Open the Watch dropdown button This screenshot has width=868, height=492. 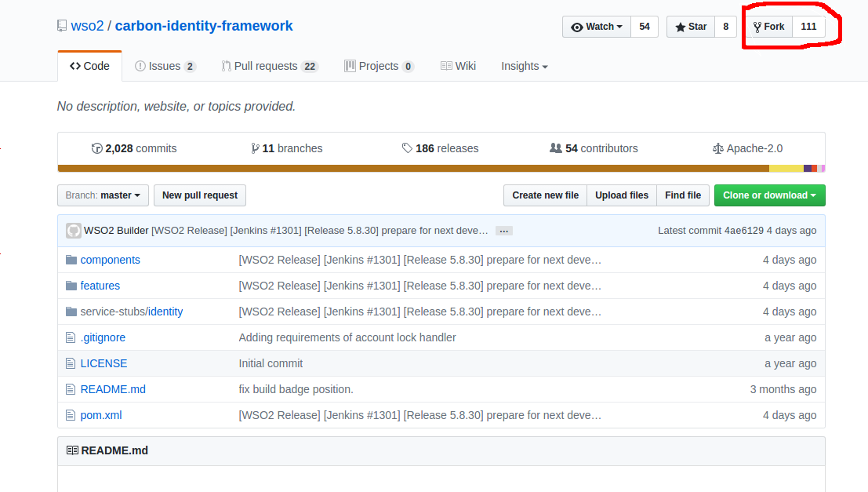click(597, 27)
